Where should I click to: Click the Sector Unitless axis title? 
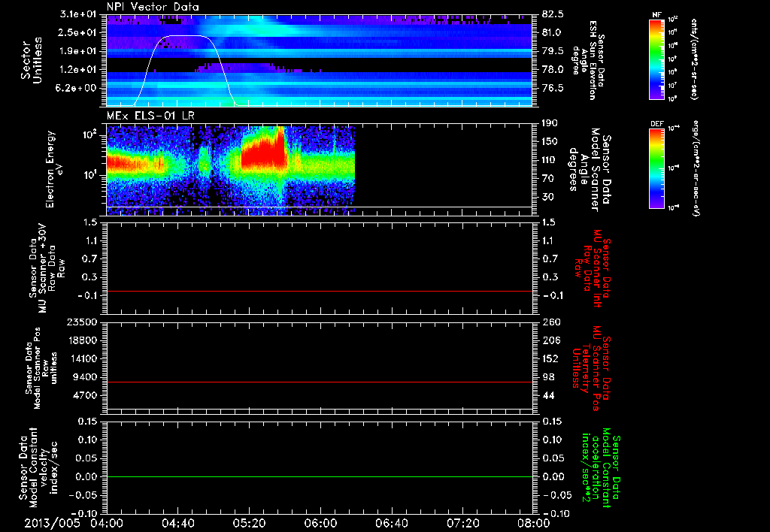[32, 60]
